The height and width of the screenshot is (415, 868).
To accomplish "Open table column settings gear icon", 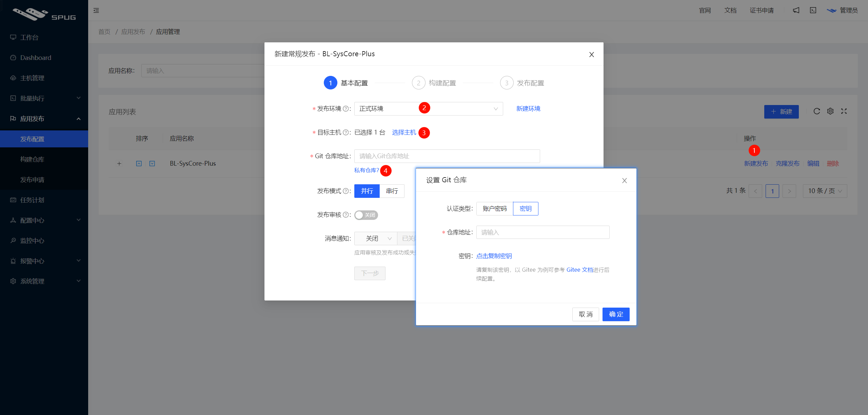I will pos(830,111).
